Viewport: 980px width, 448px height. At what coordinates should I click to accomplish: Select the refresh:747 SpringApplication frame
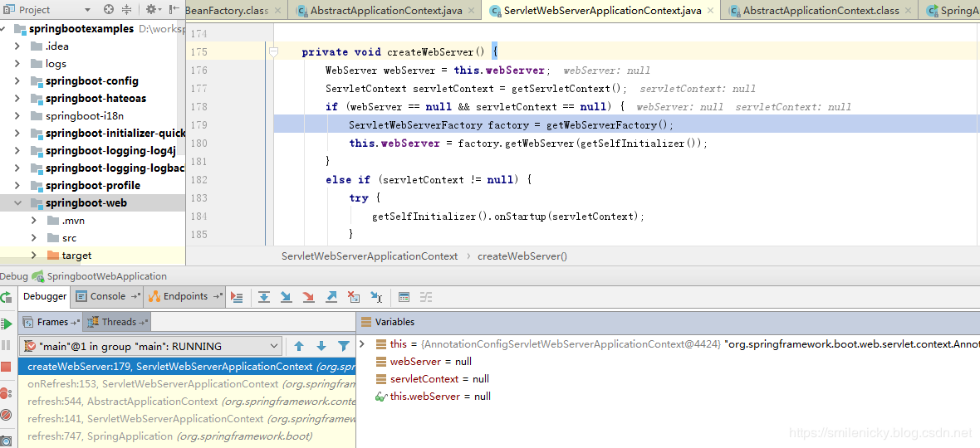[187, 436]
